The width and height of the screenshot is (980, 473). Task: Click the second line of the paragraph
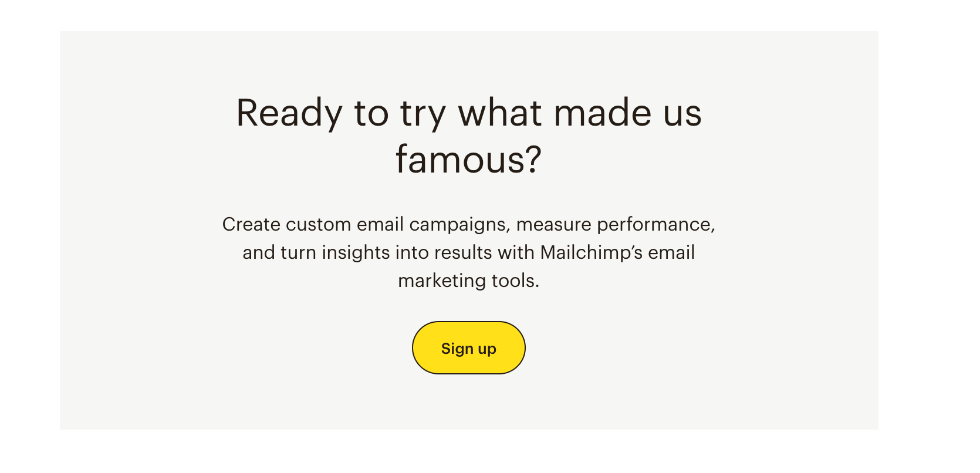click(469, 252)
